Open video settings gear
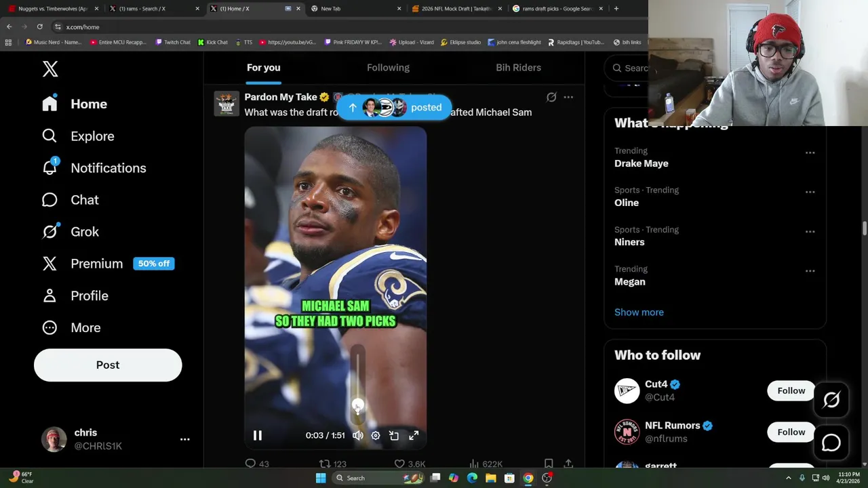 click(376, 435)
